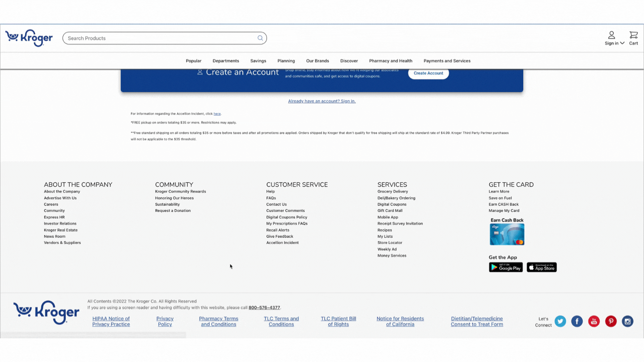Open Honoring Our Heroes link
The image size is (644, 362).
(174, 198)
